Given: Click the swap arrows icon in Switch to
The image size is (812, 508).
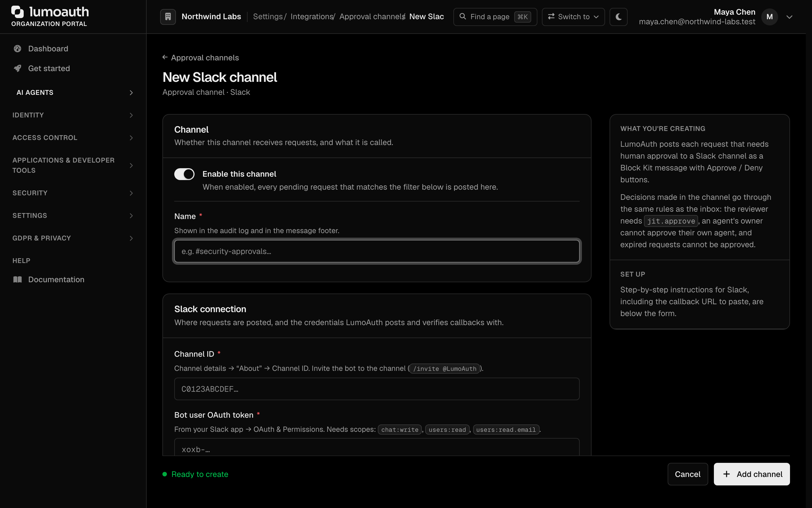Looking at the screenshot, I should coord(551,16).
